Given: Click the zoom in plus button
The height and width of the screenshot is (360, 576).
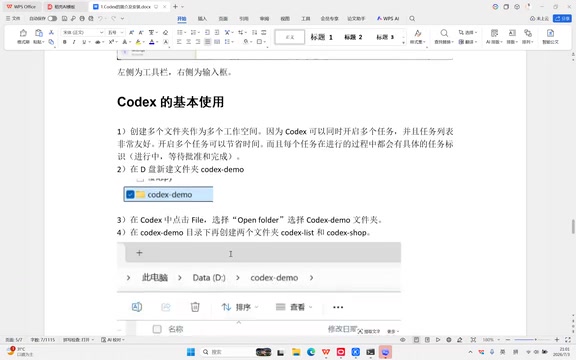Looking at the screenshot, I should (x=557, y=340).
